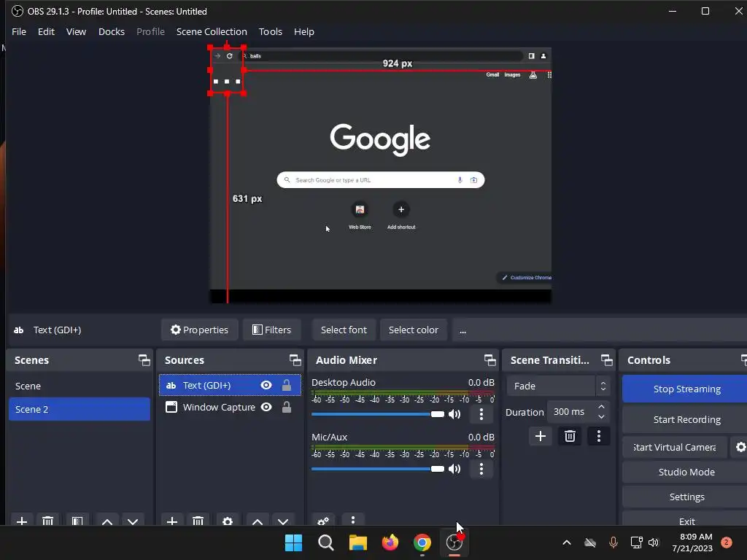
Task: Show hidden system tray icons chevron
Action: [566, 542]
